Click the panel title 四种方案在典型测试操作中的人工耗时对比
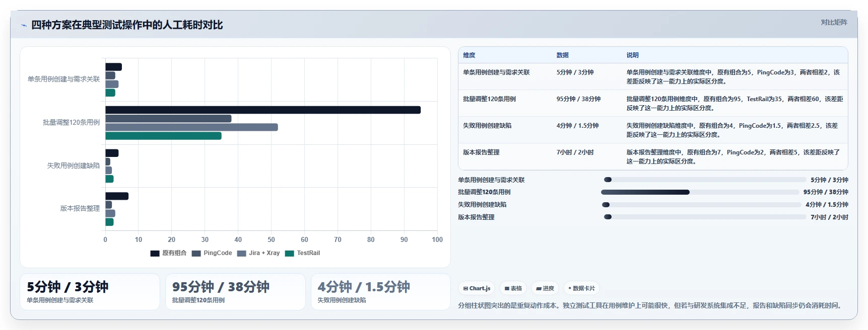 (127, 25)
